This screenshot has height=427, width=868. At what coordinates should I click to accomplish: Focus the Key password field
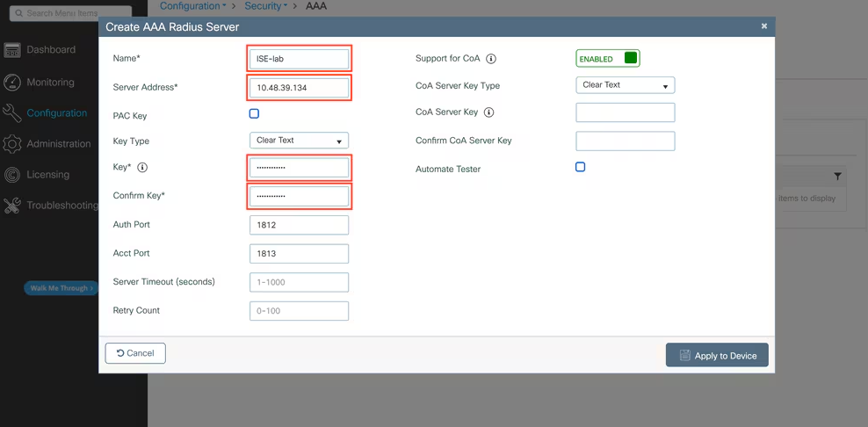coord(299,168)
